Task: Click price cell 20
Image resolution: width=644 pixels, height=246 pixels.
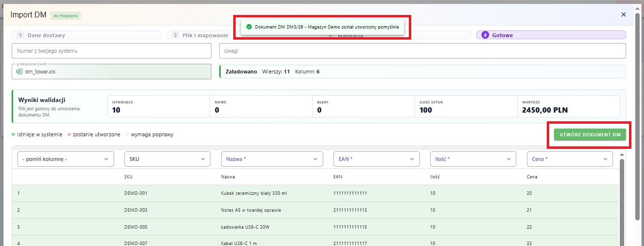Action: pos(529,193)
